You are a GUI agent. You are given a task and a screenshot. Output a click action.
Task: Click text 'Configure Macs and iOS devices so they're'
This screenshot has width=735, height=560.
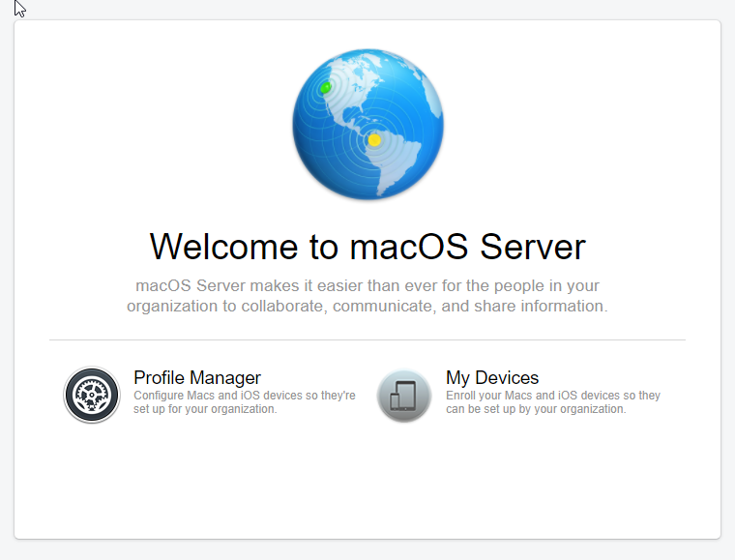click(245, 396)
